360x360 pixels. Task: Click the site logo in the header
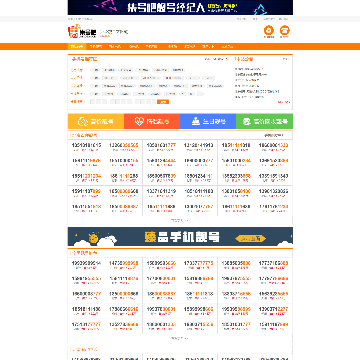coord(82,32)
